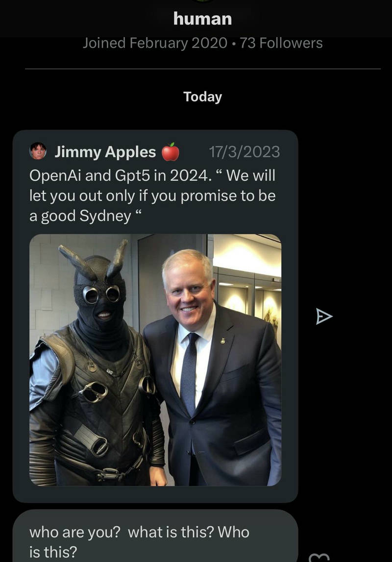Open the tweet via its 17/3/2023 date
This screenshot has height=562, width=392.
click(x=245, y=152)
